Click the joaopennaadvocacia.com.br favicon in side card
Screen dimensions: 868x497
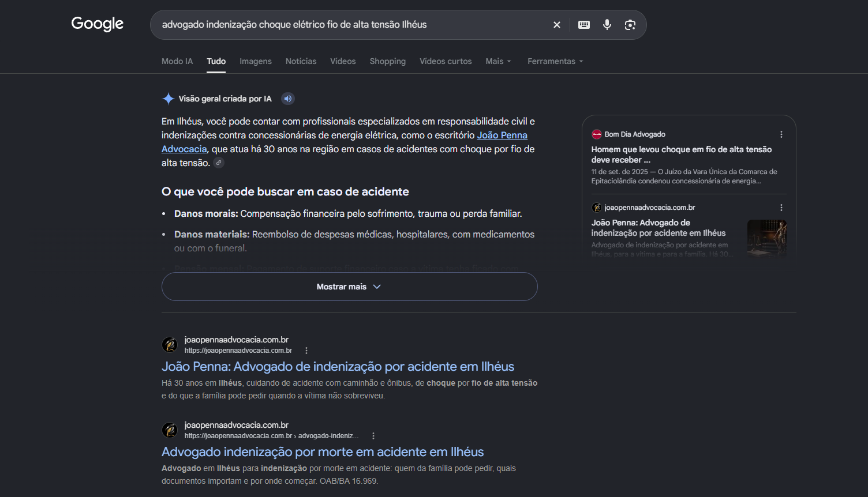(597, 208)
